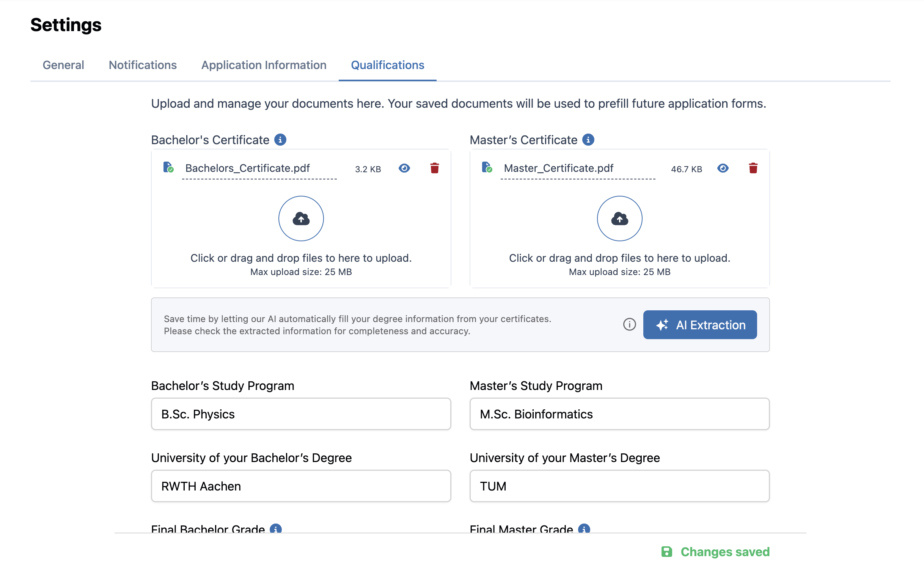924x566 pixels.
Task: Click Master's drop zone upload text
Action: [620, 258]
